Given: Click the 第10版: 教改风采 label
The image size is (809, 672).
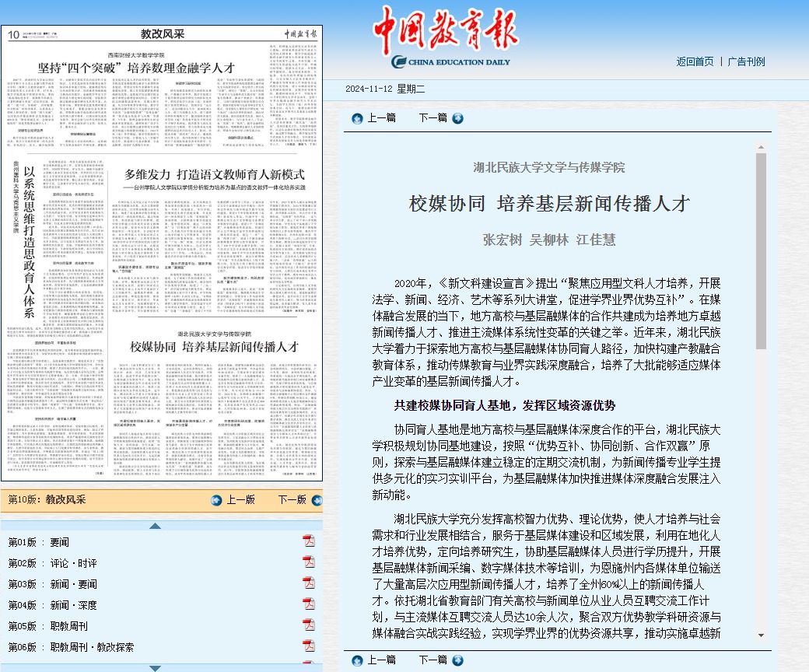Looking at the screenshot, I should point(47,499).
